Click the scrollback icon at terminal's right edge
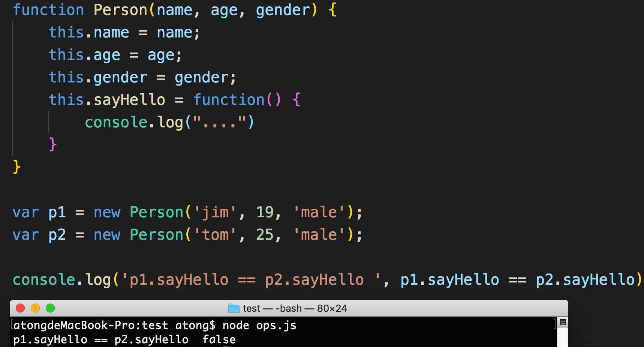Screen dimensions: 644x347 click(563, 322)
